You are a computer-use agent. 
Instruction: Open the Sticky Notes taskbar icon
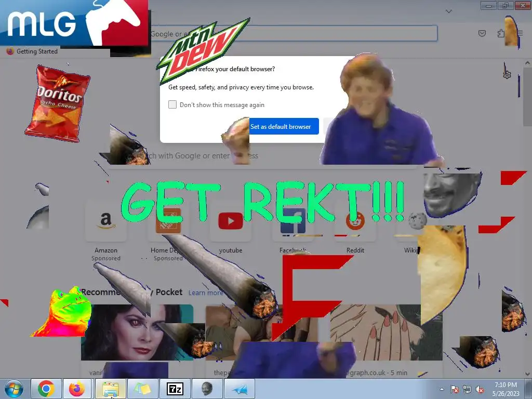coord(143,389)
